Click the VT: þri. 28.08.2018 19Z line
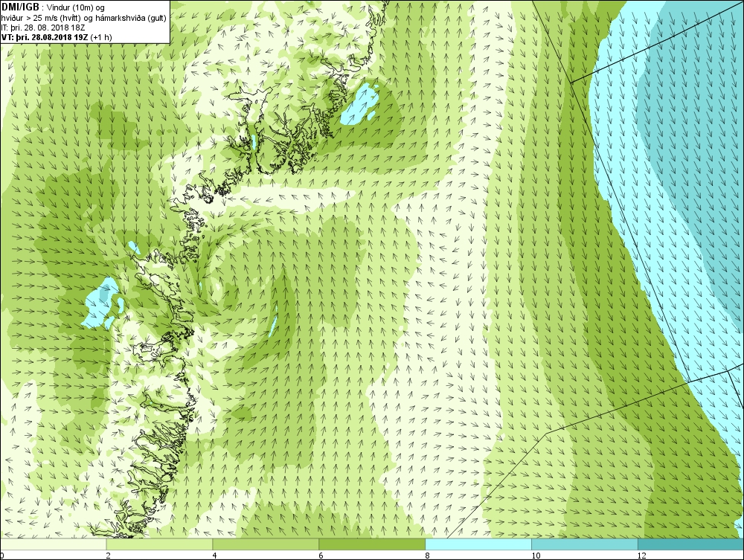 (57, 36)
